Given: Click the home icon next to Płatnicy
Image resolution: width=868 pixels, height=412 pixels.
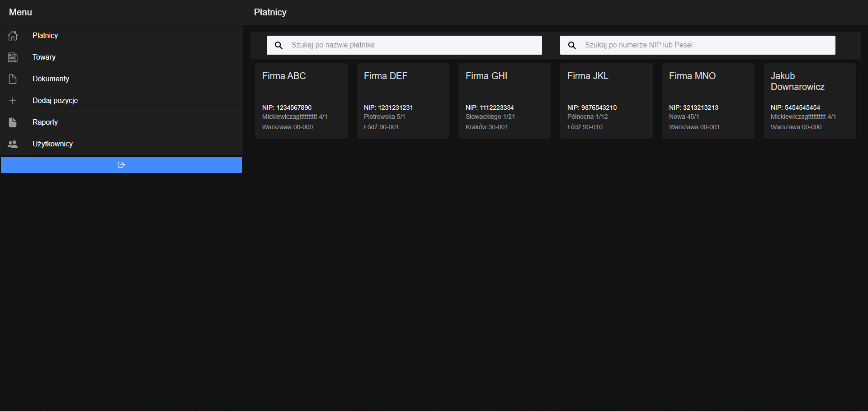Looking at the screenshot, I should tap(12, 36).
